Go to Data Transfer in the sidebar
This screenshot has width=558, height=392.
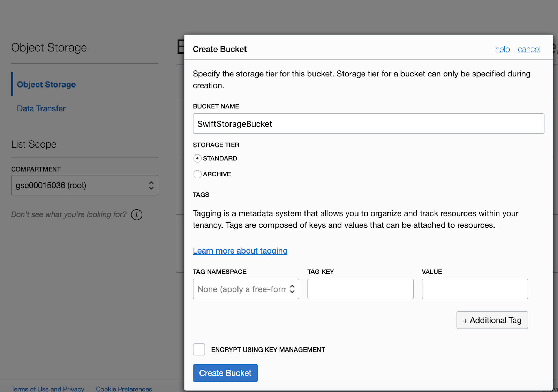[41, 108]
